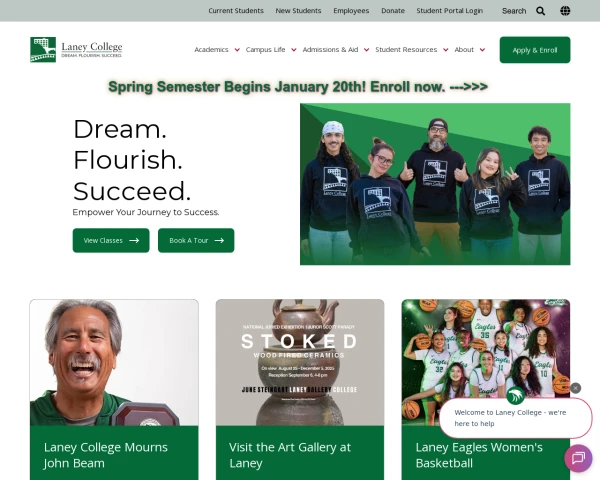Click arrow icon on View Classes button
The height and width of the screenshot is (480, 600).
click(134, 240)
